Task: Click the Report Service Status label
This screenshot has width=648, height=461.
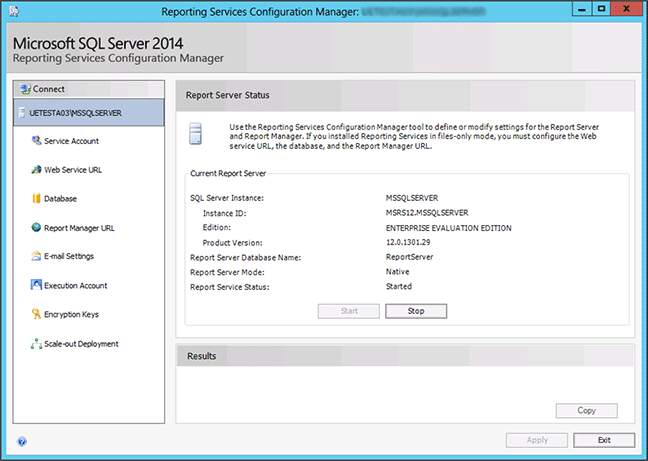Action: 230,287
